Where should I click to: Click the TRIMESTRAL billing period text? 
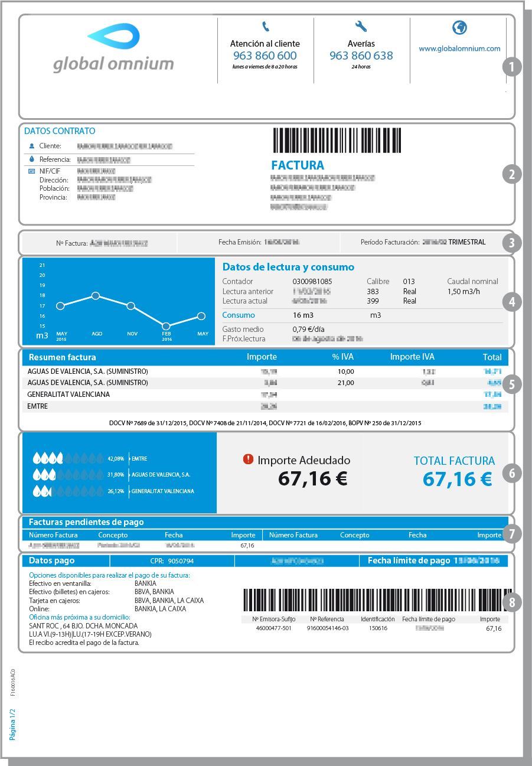[x=467, y=242]
